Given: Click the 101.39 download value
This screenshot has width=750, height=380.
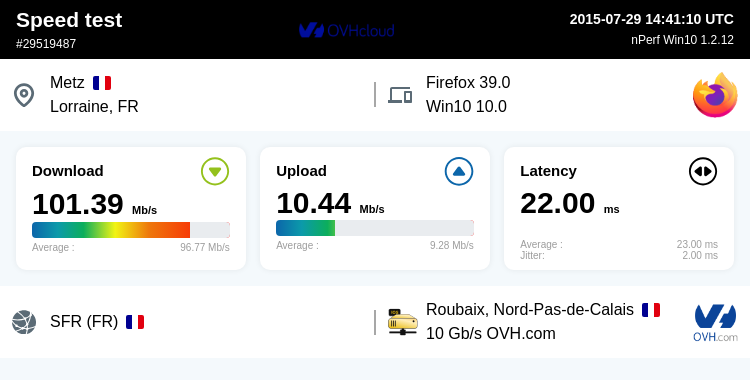Looking at the screenshot, I should (78, 204).
